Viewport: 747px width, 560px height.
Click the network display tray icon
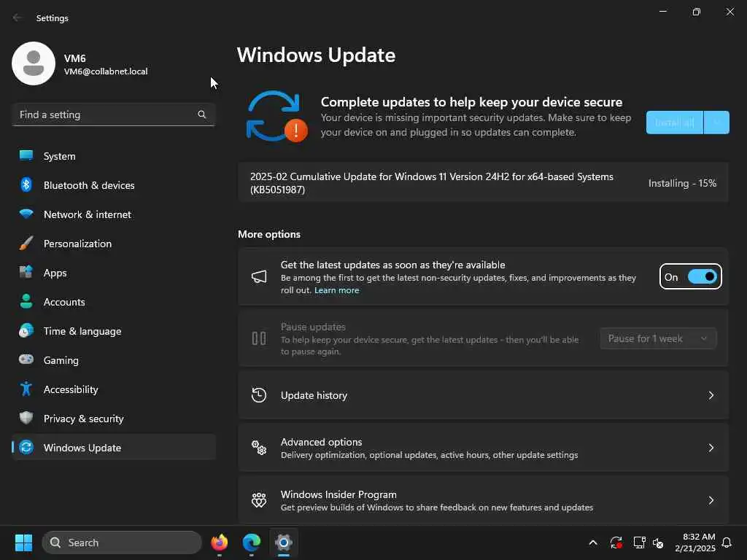[x=639, y=542]
